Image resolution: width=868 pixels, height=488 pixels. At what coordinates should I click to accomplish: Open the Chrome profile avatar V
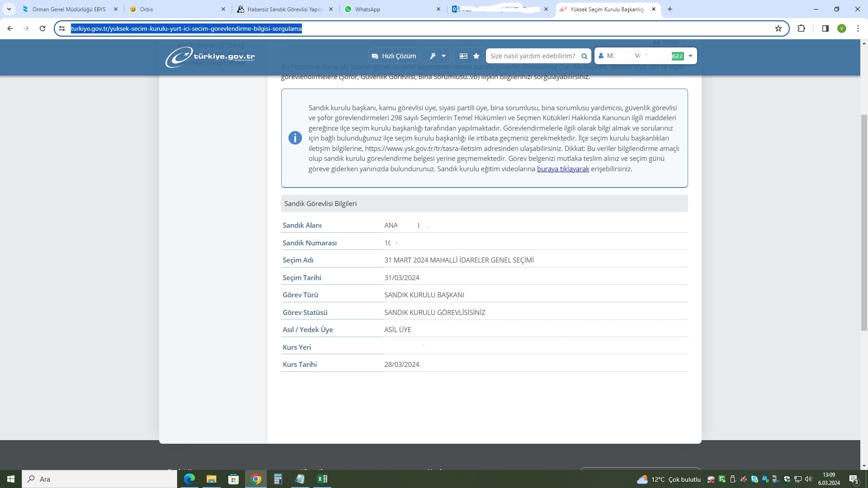point(841,28)
